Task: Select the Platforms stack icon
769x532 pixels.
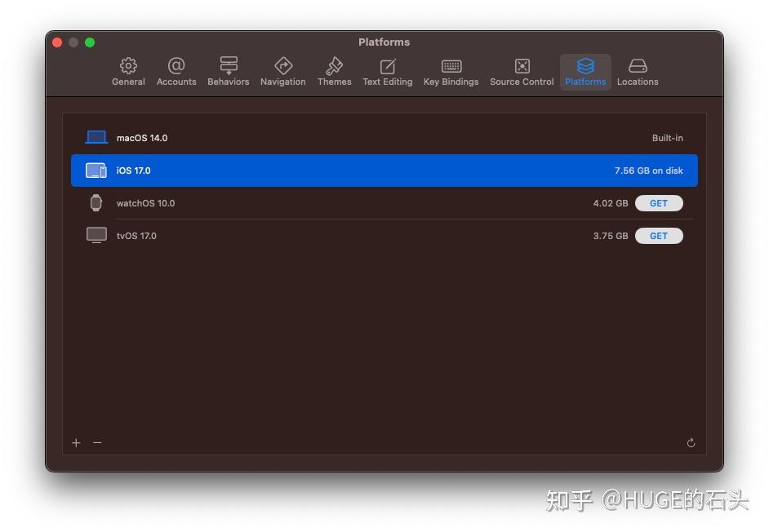Action: point(585,66)
